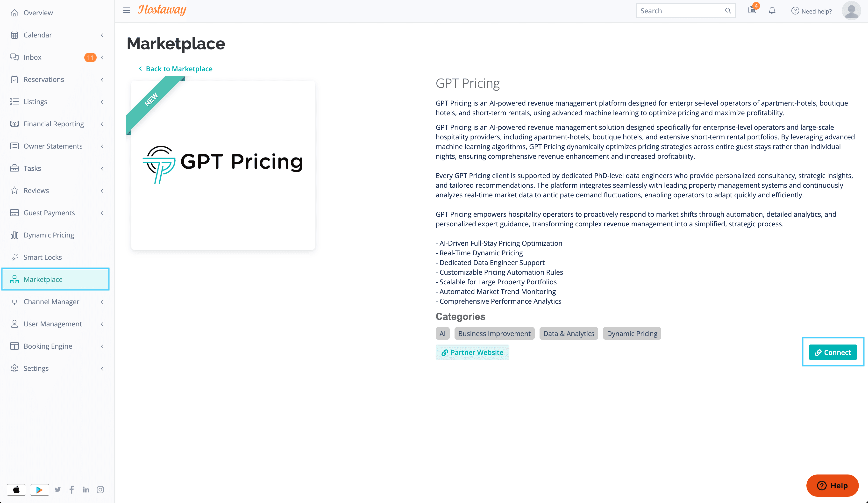Expand the Reservations section
The image size is (868, 503).
(x=102, y=79)
